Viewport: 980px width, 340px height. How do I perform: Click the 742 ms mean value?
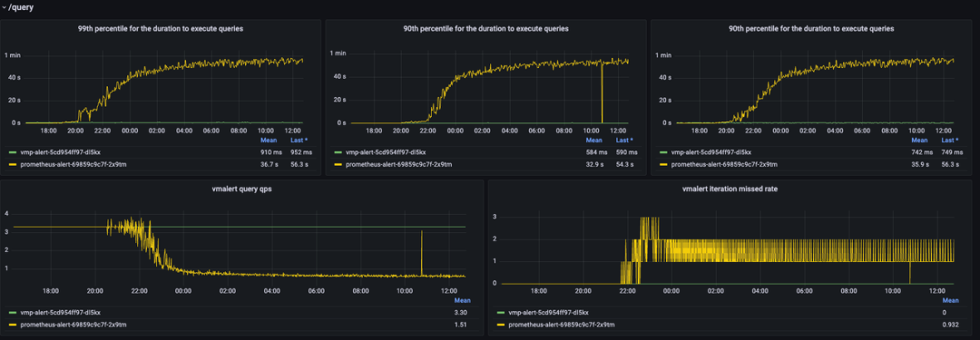[922, 152]
